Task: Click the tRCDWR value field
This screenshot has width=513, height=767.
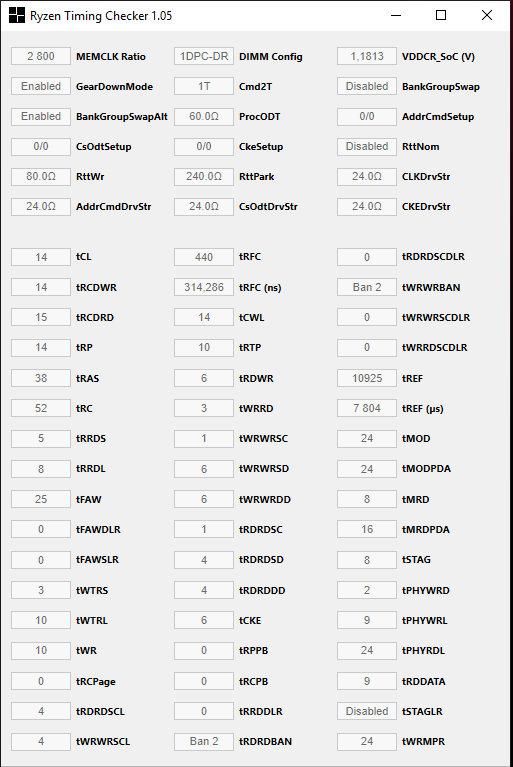Action: pos(41,287)
